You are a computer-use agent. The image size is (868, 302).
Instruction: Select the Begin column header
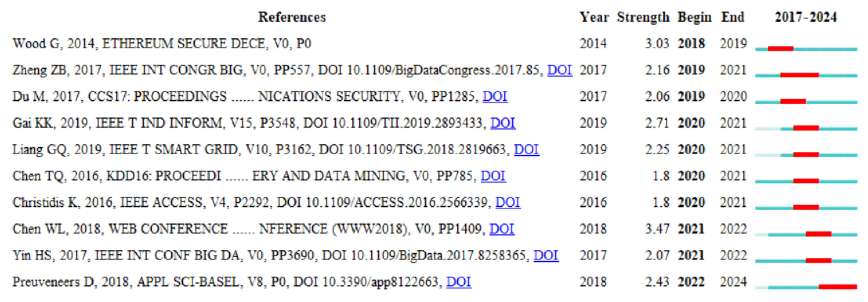pos(694,17)
